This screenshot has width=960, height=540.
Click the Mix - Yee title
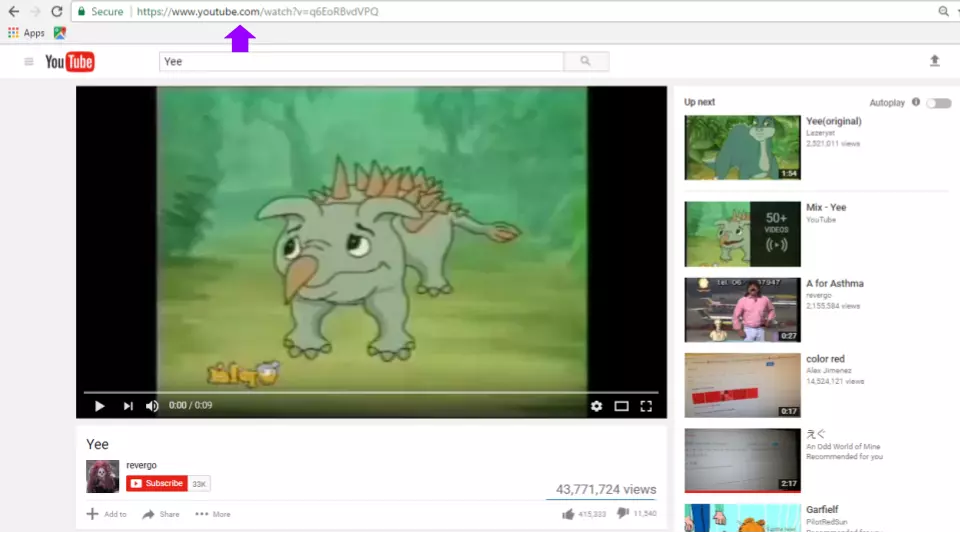click(x=826, y=208)
